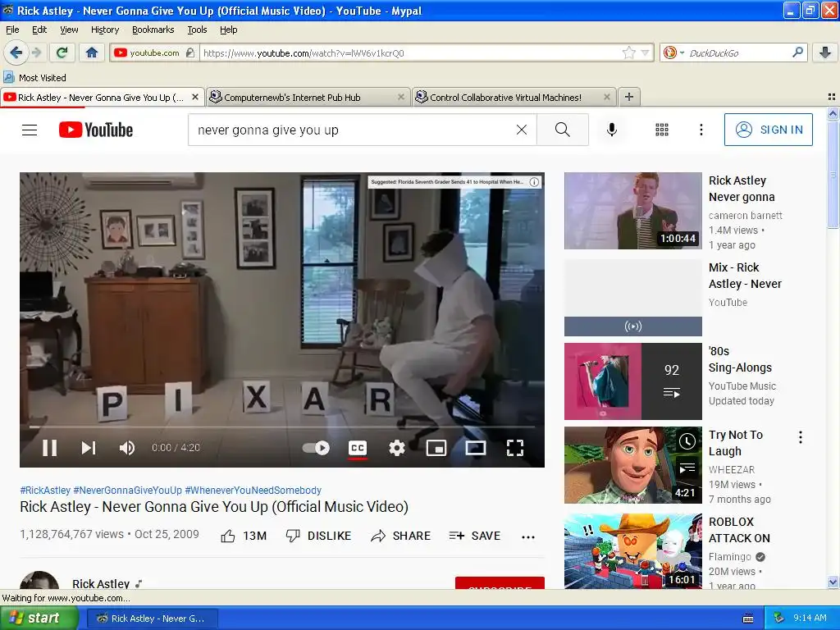The height and width of the screenshot is (630, 840).
Task: Open YouTube settings three-dot menu in header
Action: [x=701, y=130]
